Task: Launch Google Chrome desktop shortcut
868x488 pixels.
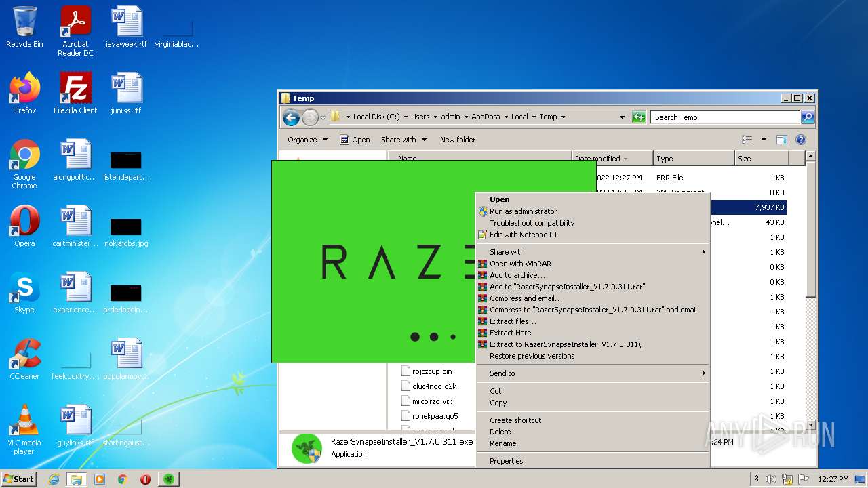Action: [24, 164]
